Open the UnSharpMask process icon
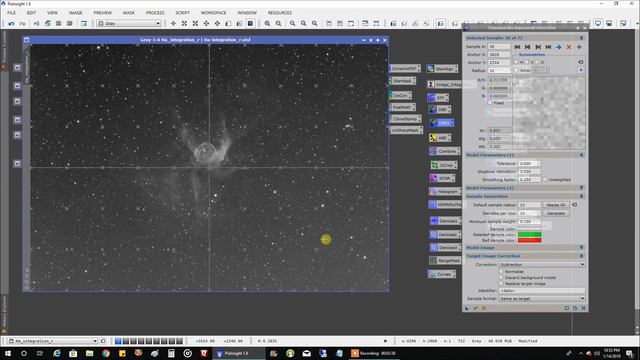Image resolution: width=640 pixels, height=360 pixels. [406, 130]
